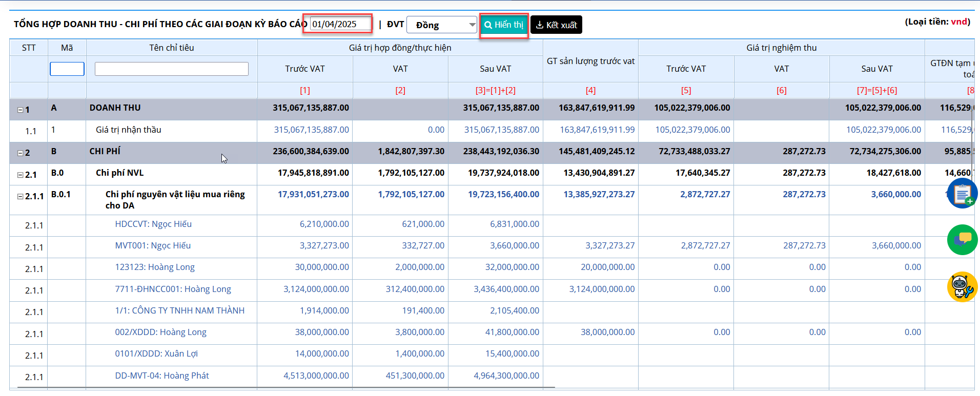Open the blue clipboard add-note floating icon
Screen dimensions: 980x396
tap(962, 193)
